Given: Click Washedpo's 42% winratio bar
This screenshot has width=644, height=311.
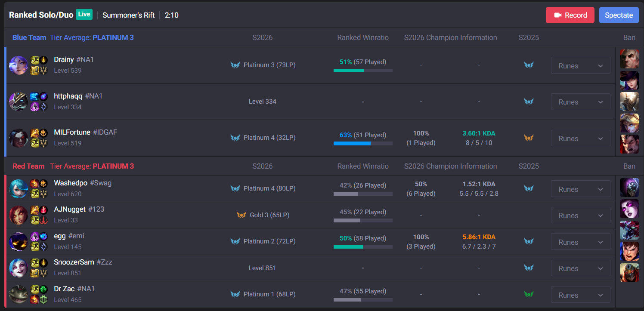Looking at the screenshot, I should point(363,194).
